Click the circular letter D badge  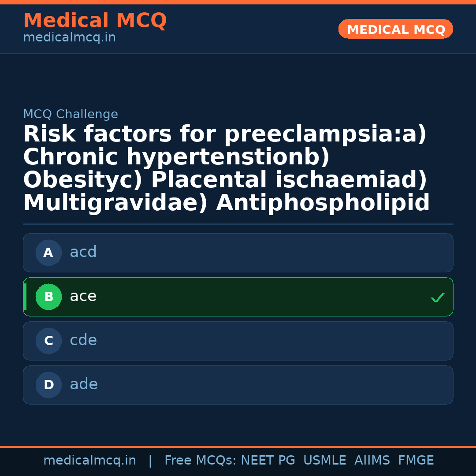click(x=48, y=385)
